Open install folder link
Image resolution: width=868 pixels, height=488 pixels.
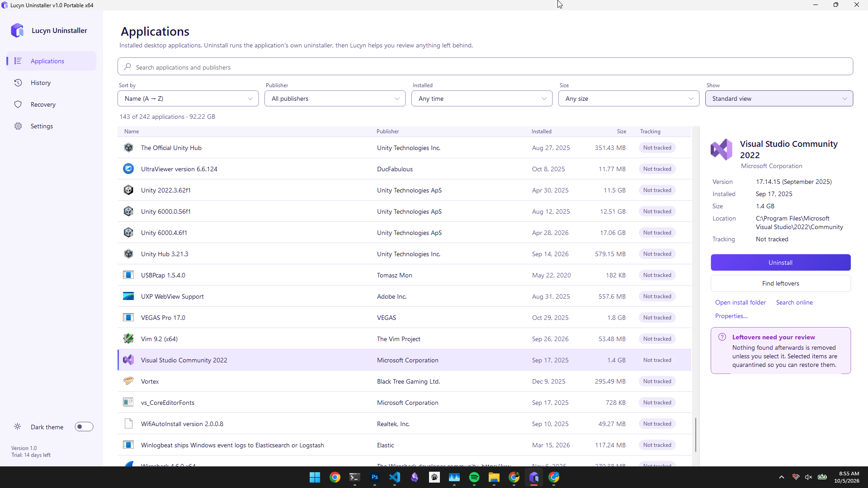point(741,302)
